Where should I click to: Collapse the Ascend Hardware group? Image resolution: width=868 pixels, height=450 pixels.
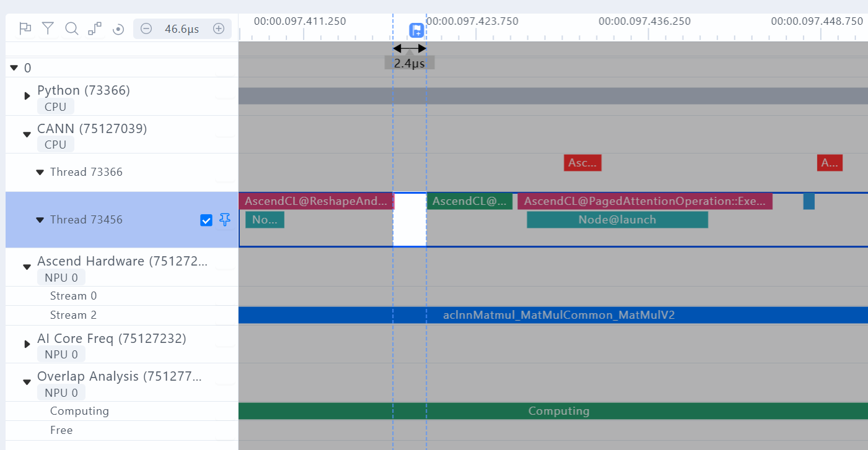coord(27,267)
